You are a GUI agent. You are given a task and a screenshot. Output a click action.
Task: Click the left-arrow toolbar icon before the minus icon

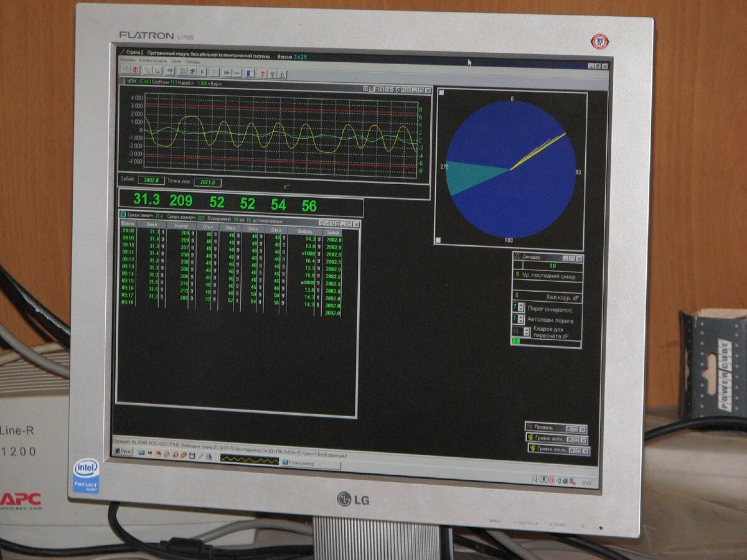tap(227, 73)
